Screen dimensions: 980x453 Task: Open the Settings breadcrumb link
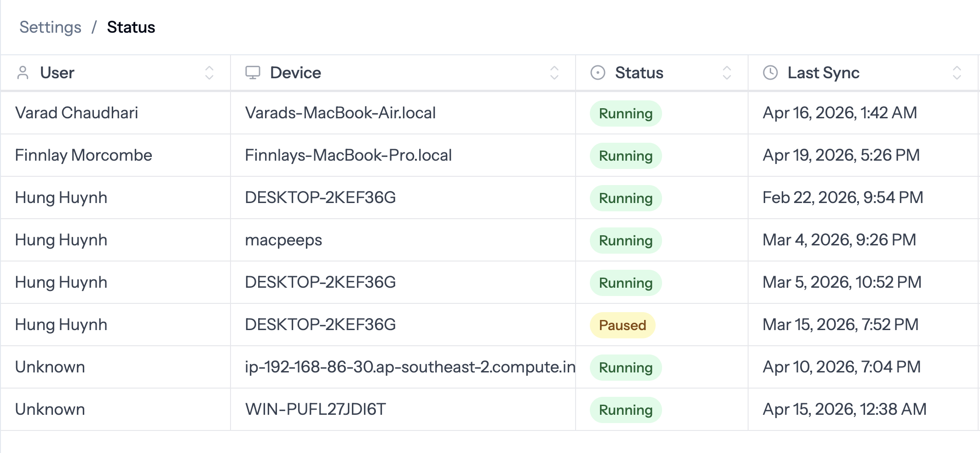coord(50,27)
